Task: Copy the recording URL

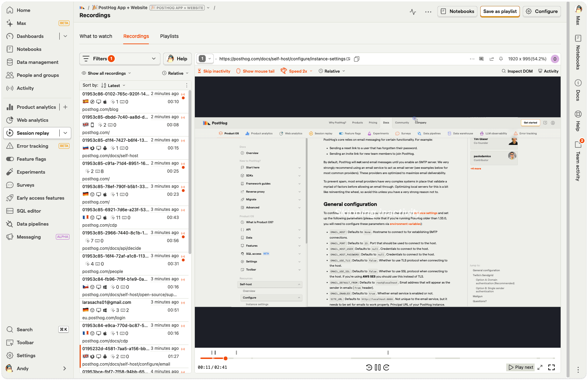Action: (357, 59)
